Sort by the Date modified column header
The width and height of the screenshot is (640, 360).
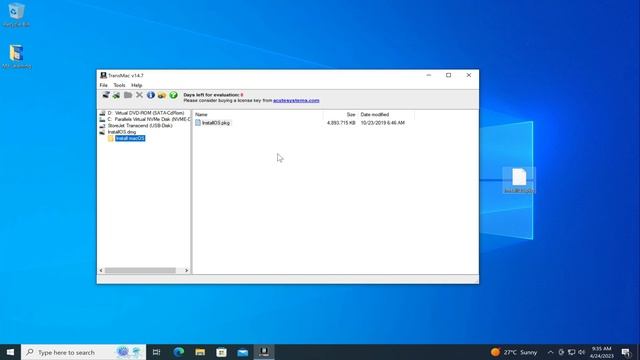point(386,115)
